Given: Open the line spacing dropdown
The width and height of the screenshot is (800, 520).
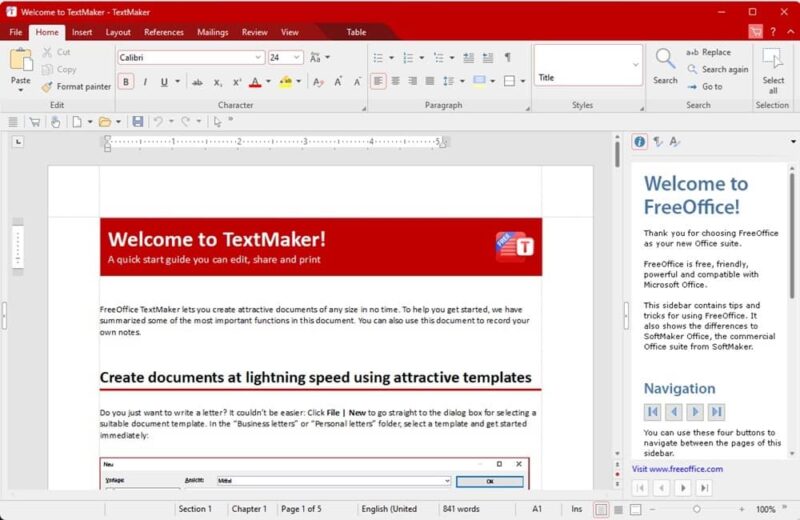Looking at the screenshot, I should [x=462, y=81].
